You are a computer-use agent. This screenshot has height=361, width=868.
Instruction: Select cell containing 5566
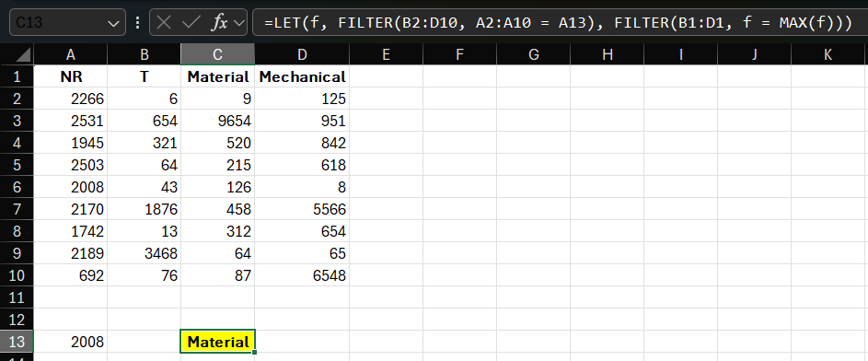point(302,209)
